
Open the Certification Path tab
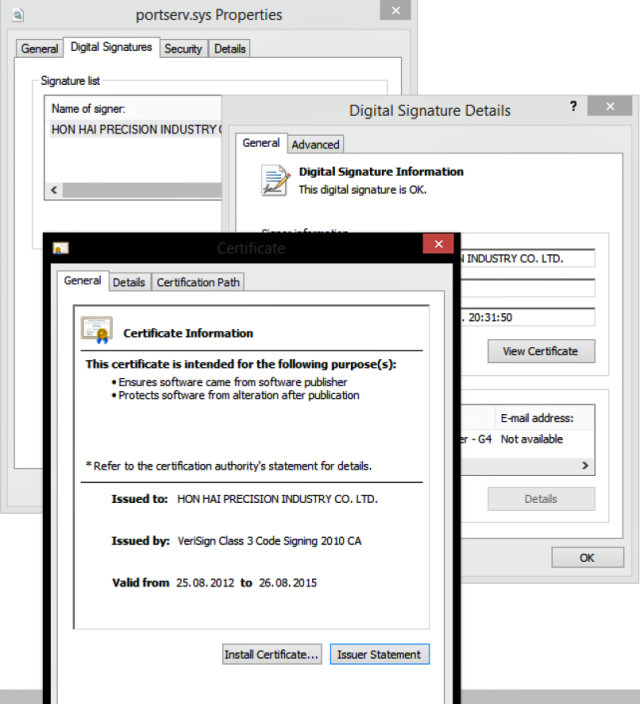pyautogui.click(x=198, y=282)
